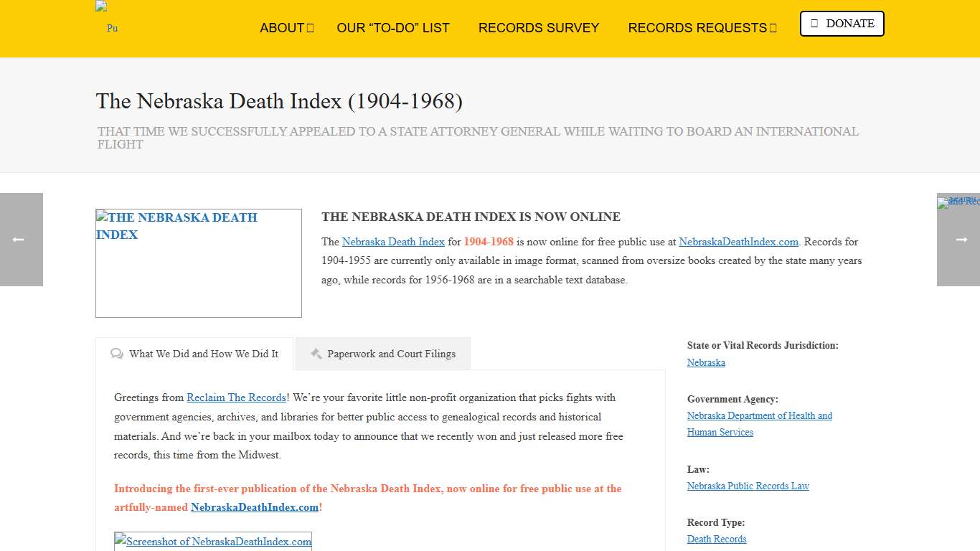Select the What We Did and How We Did It tab
The height and width of the screenshot is (551, 980).
204,354
